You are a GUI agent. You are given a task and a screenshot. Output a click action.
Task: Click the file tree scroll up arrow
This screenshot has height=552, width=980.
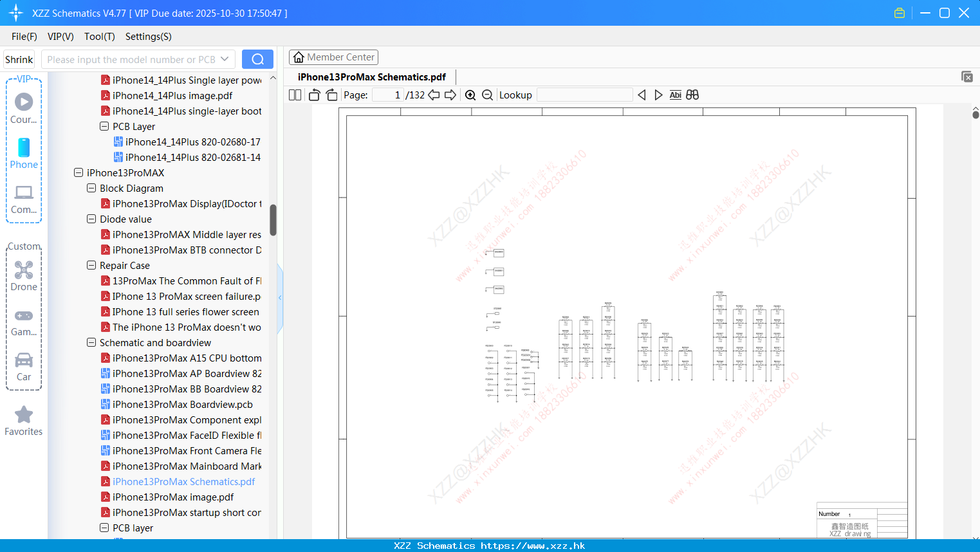(x=273, y=78)
